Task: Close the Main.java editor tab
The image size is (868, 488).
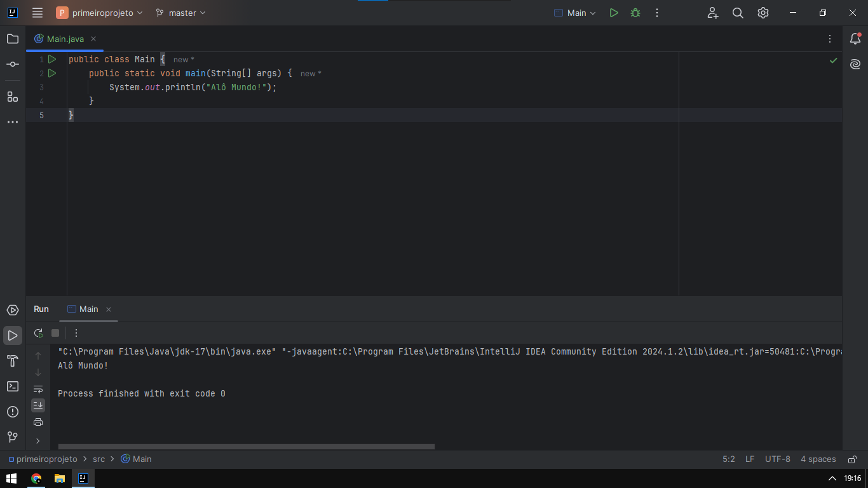Action: pyautogui.click(x=93, y=39)
